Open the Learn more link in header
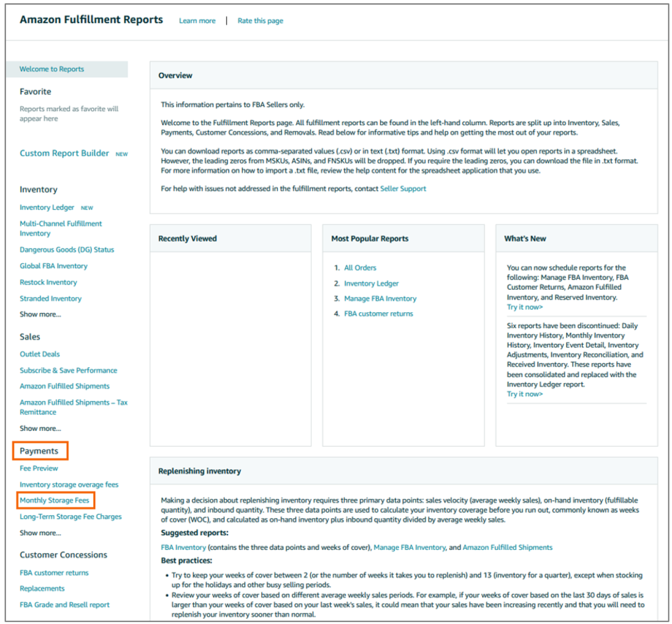672x624 pixels. (197, 21)
